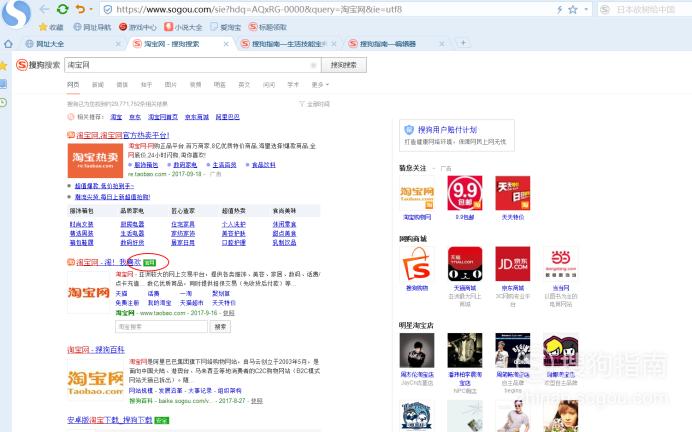Open the dropdown beside the undo arrow

point(91,9)
